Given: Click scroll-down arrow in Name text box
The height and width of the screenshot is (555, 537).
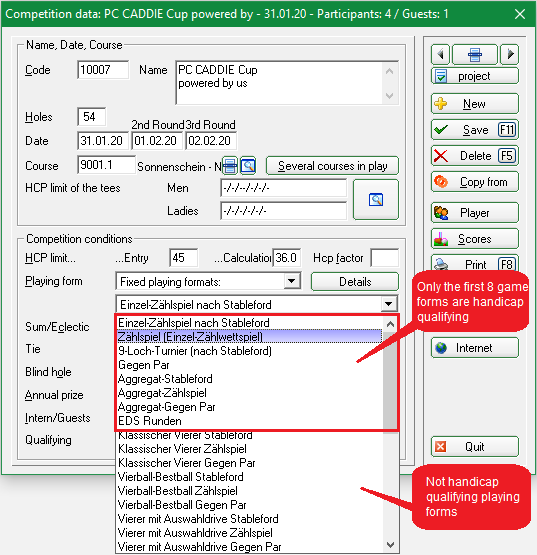Looking at the screenshot, I should 390,96.
